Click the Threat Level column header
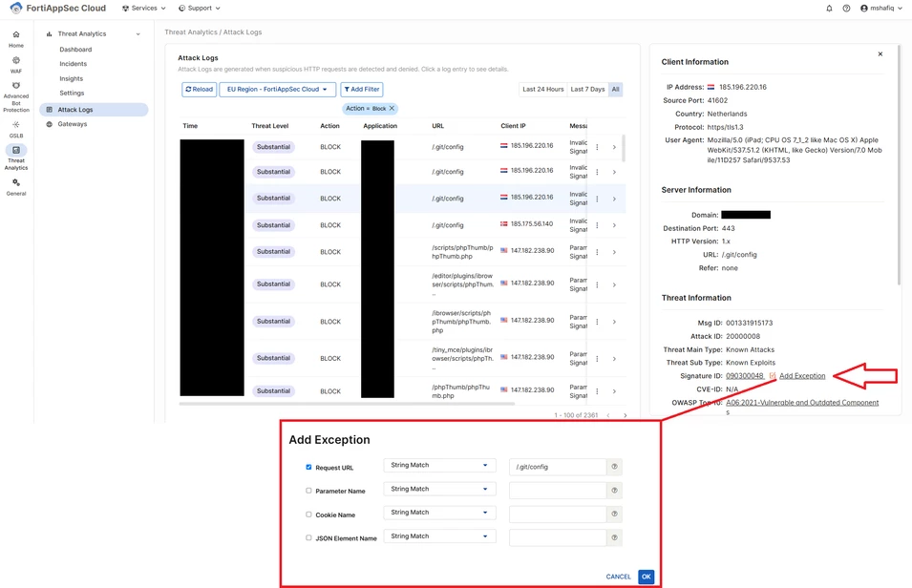 pyautogui.click(x=270, y=126)
